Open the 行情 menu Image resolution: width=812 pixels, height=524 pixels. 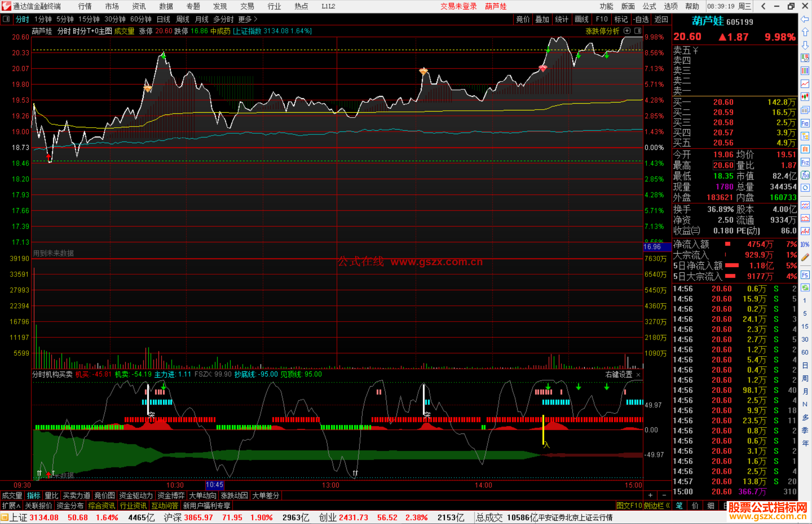pyautogui.click(x=85, y=6)
